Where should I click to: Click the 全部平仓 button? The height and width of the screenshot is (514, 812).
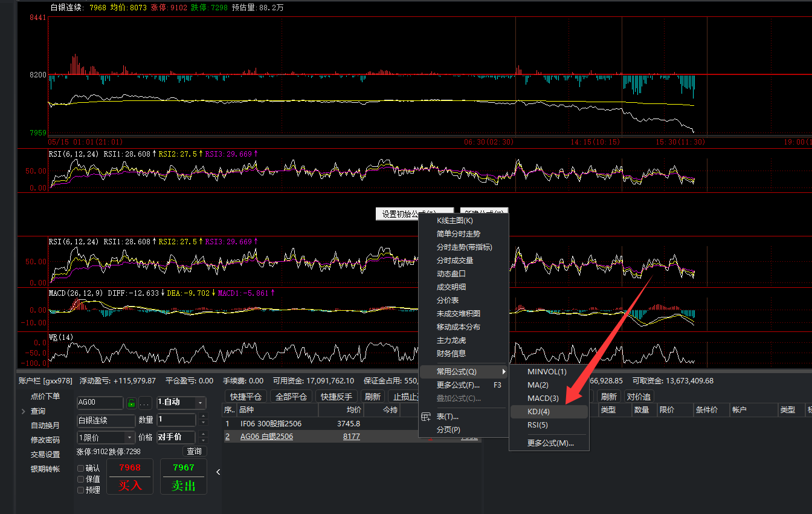291,397
